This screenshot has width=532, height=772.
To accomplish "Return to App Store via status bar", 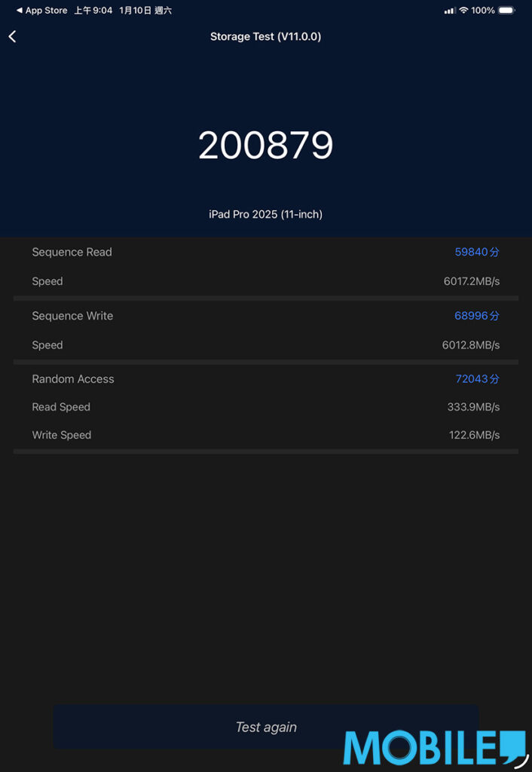I will point(41,11).
